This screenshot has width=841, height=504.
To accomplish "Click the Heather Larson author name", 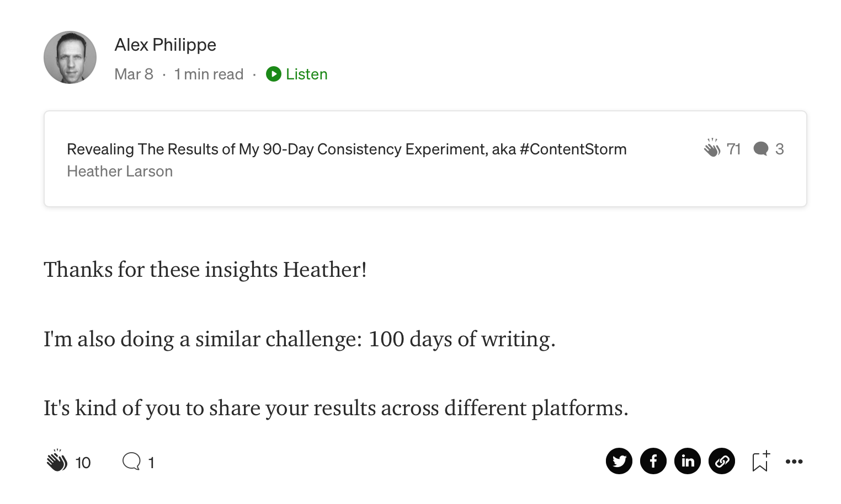I will coord(120,171).
